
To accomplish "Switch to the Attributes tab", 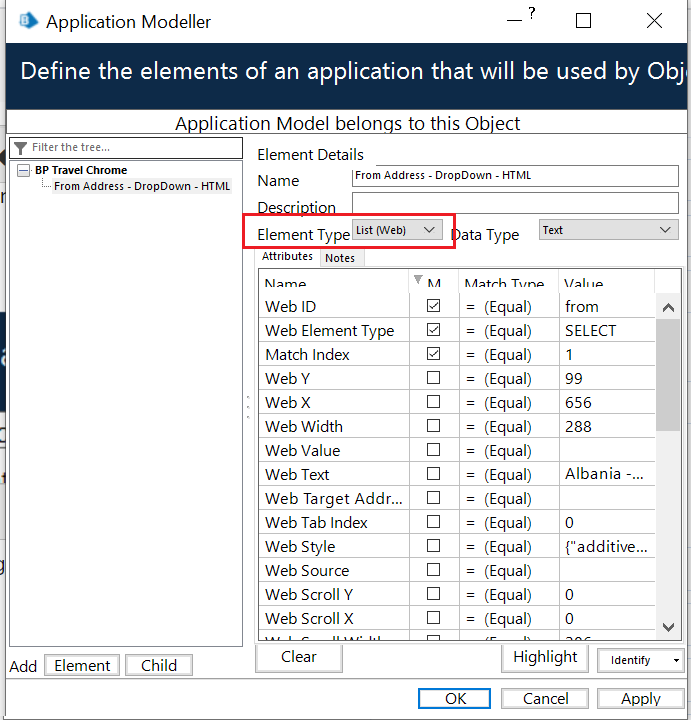I will click(287, 256).
